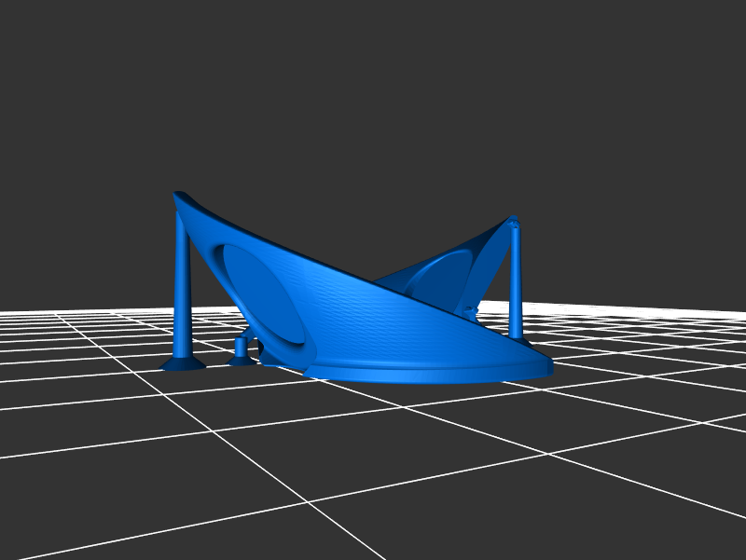Click the oval recess on the model's left wing
The width and height of the screenshot is (746, 560).
[263, 294]
